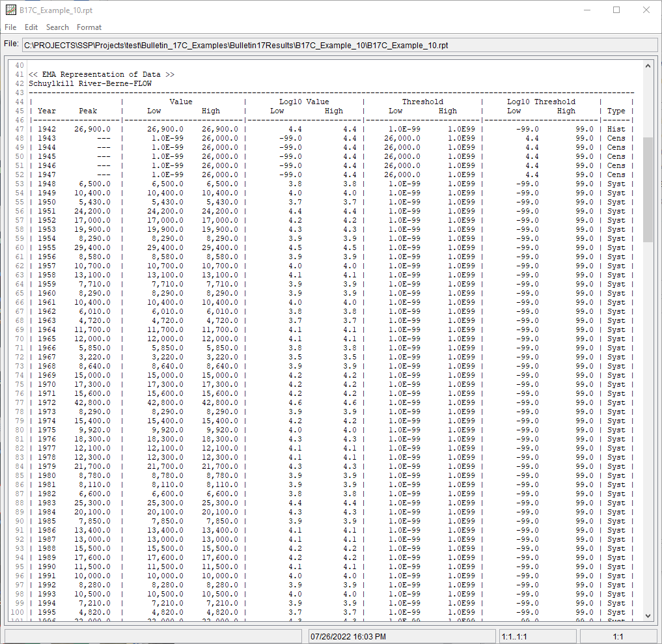Click the 1948 peak value 6,500.0

94,184
